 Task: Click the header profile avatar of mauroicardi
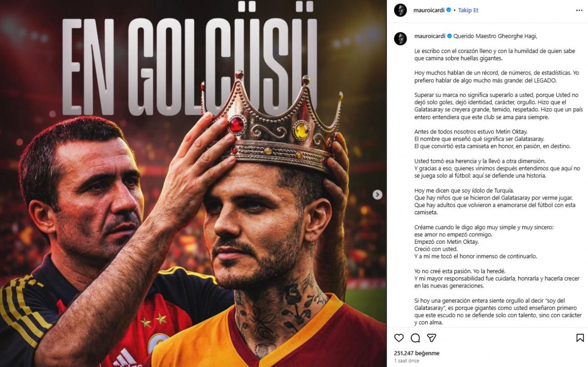pos(401,10)
